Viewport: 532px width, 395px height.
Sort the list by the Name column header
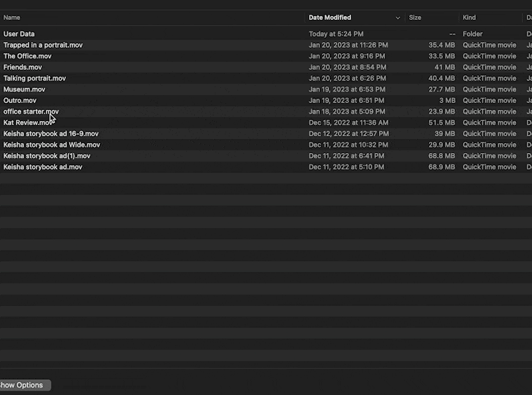pos(12,18)
